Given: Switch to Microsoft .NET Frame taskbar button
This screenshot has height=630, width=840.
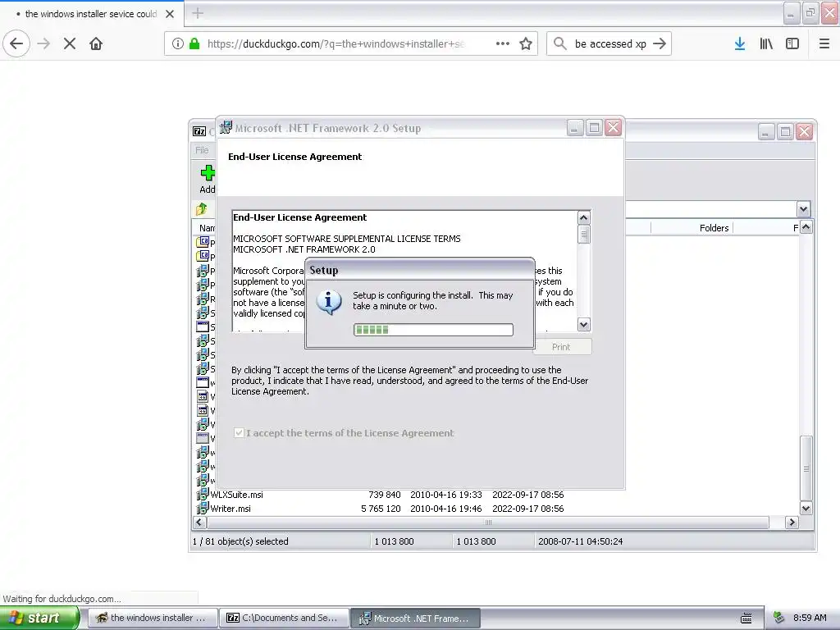Looking at the screenshot, I should (415, 619).
